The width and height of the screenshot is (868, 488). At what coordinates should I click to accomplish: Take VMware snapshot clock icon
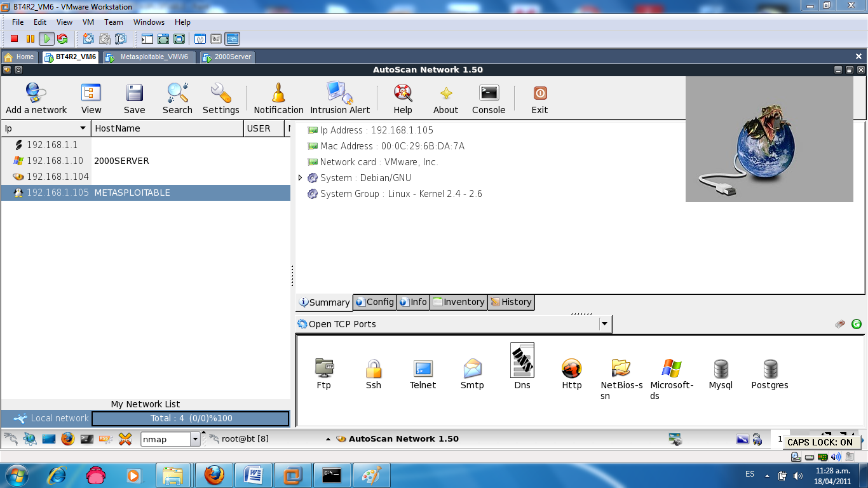(x=88, y=39)
